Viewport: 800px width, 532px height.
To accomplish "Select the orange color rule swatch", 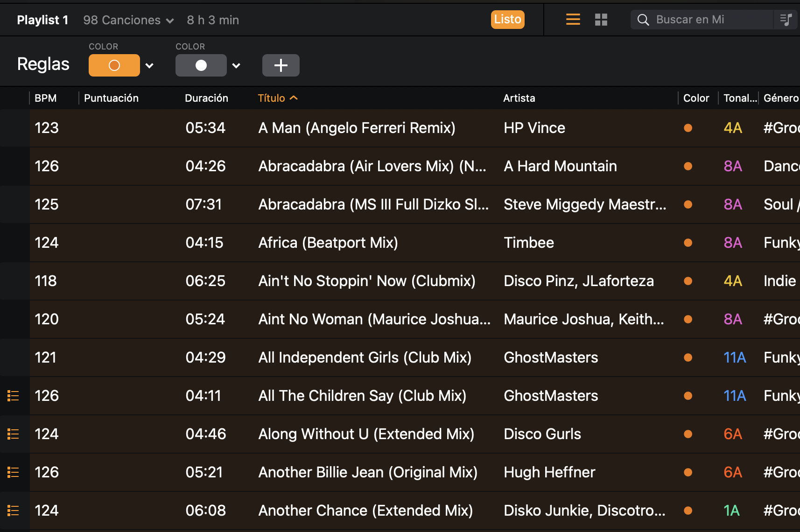I will (114, 65).
